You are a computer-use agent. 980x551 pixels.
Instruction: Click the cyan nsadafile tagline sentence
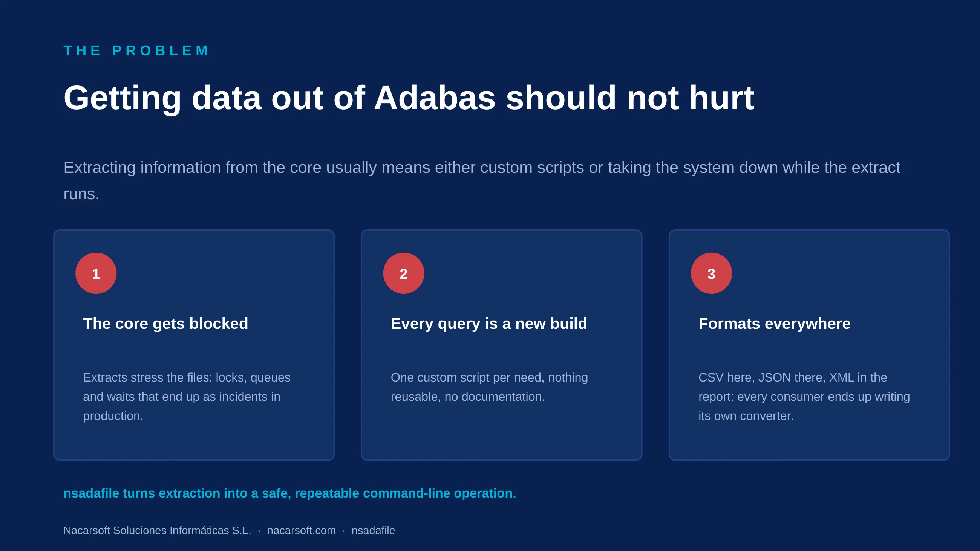tap(289, 493)
